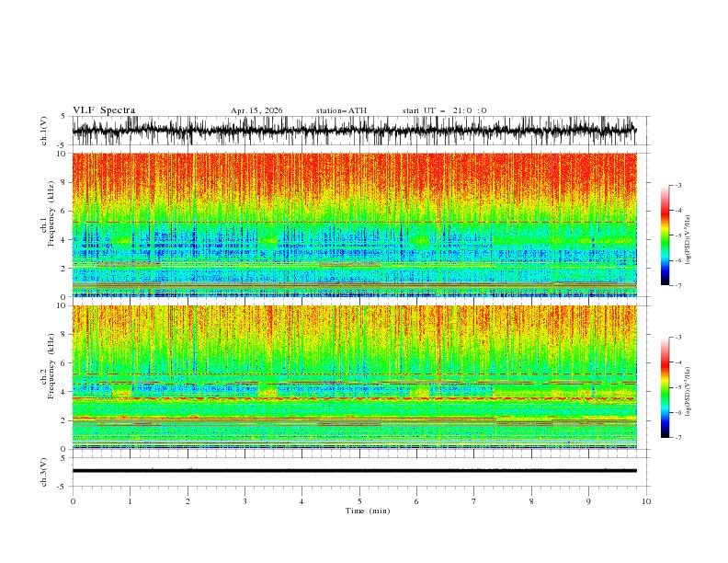
Task: Click the "6" kHz tick on the ch.1 frequency axis
Action: 63,211
